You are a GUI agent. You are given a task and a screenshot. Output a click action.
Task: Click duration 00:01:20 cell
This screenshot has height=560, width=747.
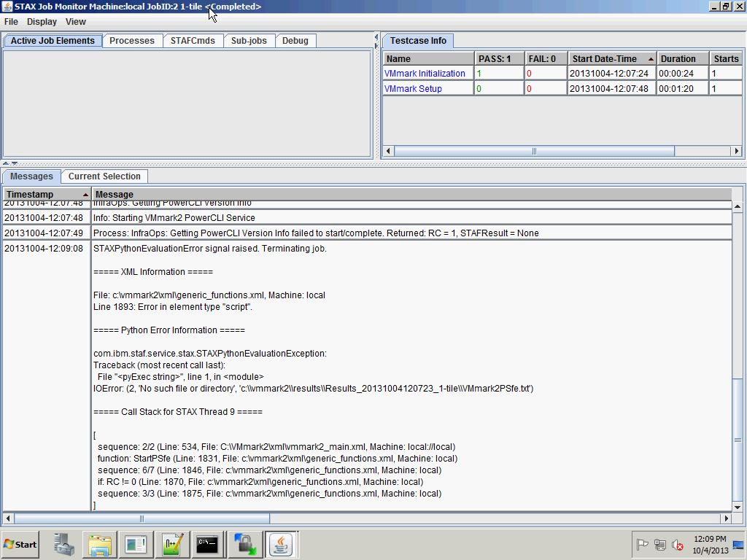pyautogui.click(x=683, y=88)
